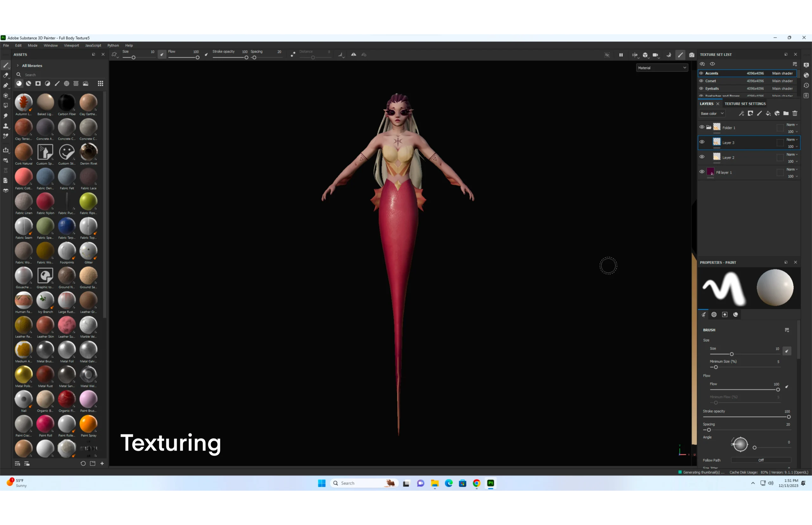Image resolution: width=812 pixels, height=525 pixels.
Task: Toggle size pen pressure in top toolbar
Action: (x=162, y=55)
